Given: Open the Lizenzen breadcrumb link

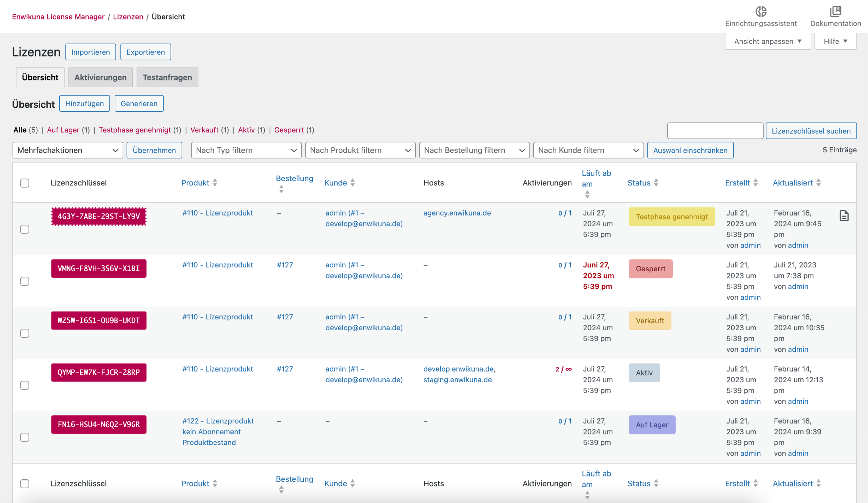Looking at the screenshot, I should (128, 17).
